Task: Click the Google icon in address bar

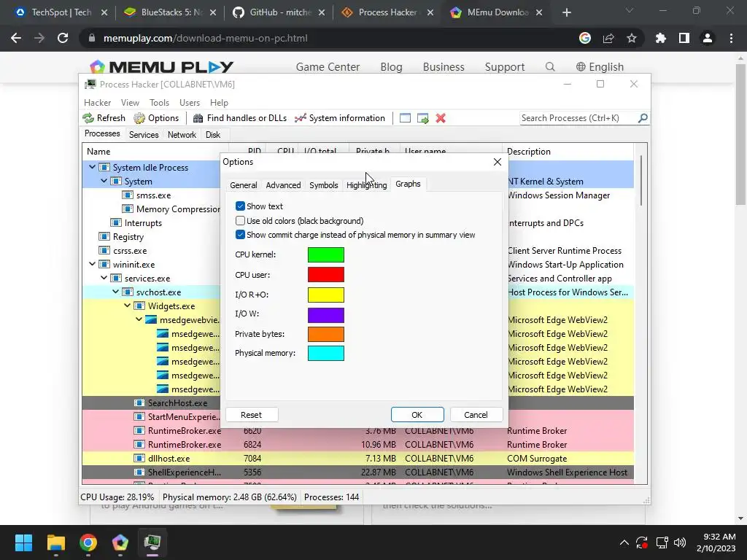Action: point(585,38)
